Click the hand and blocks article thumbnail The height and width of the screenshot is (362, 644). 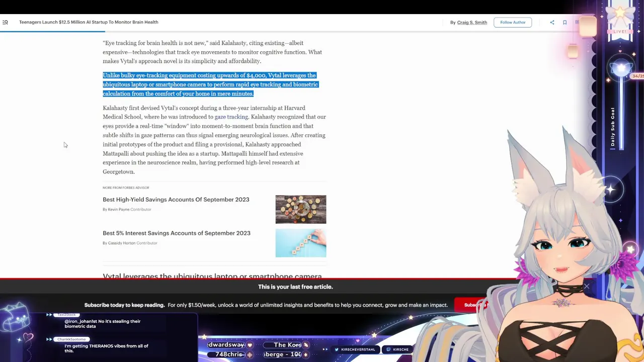[x=301, y=243]
